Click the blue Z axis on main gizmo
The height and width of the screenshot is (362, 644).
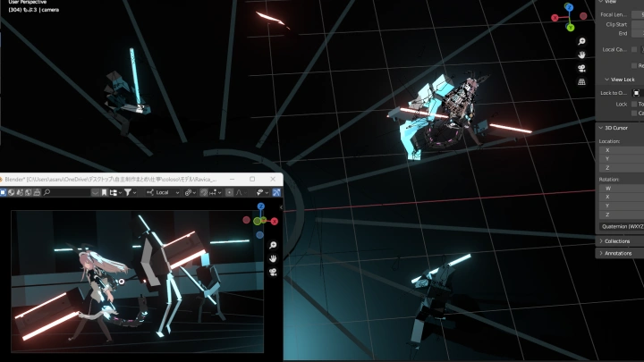(569, 7)
